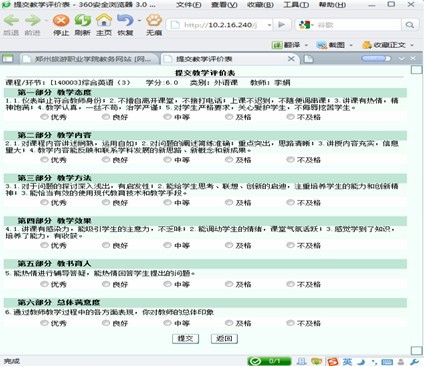Click the magnifier search icon
424x366 pixels.
(x=410, y=25)
